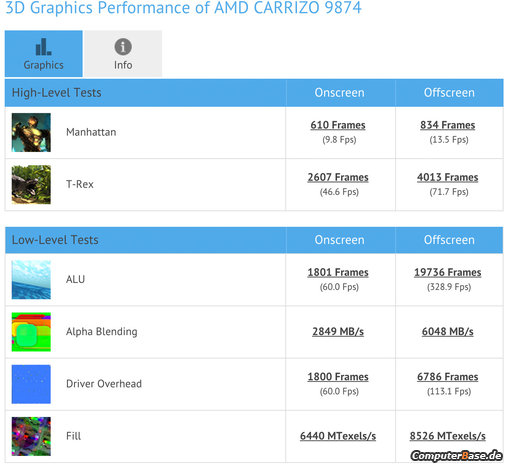The width and height of the screenshot is (509, 468).
Task: Select the Alpha Blending colorful thumbnail
Action: 31,332
